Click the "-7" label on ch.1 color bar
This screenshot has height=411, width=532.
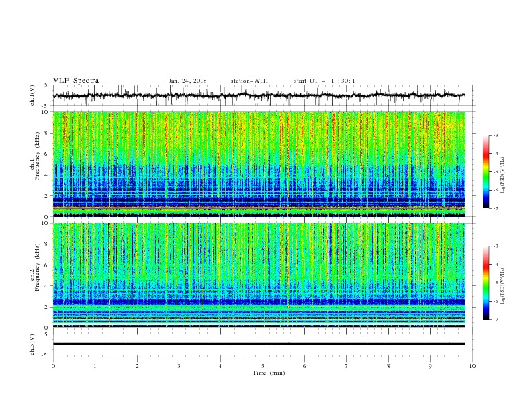(495, 208)
